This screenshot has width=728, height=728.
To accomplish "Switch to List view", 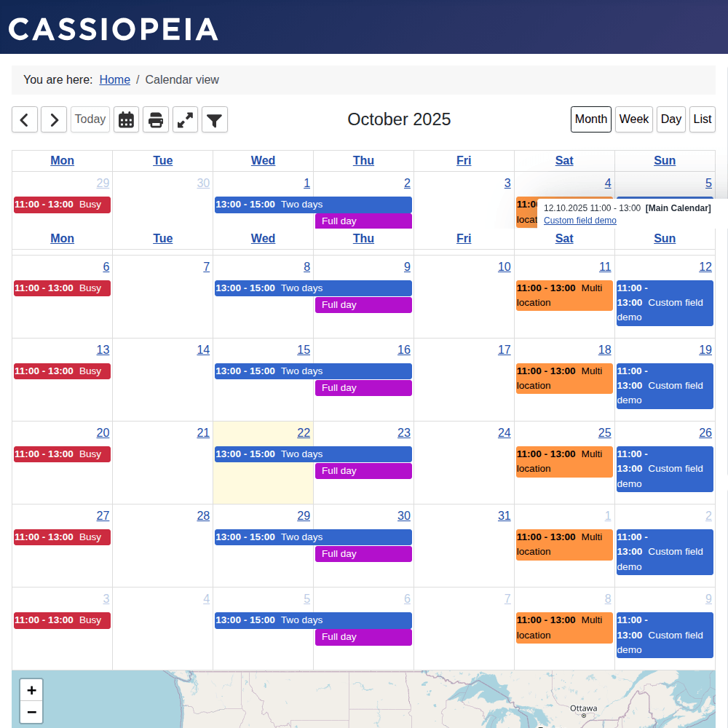I will tap(702, 119).
